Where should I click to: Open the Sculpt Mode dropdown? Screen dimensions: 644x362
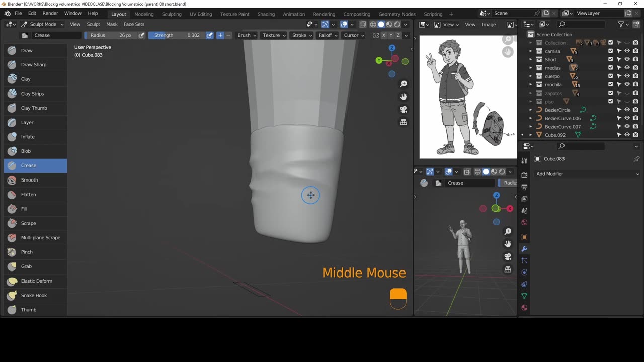[42, 24]
